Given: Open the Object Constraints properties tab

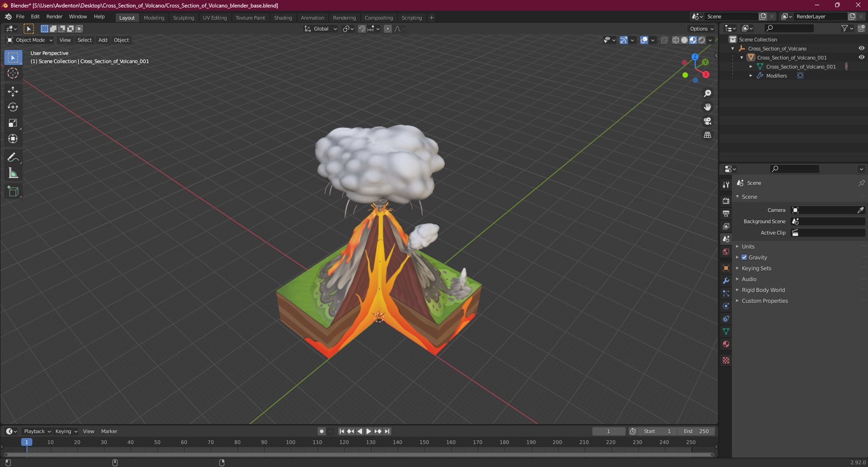Looking at the screenshot, I should [726, 318].
